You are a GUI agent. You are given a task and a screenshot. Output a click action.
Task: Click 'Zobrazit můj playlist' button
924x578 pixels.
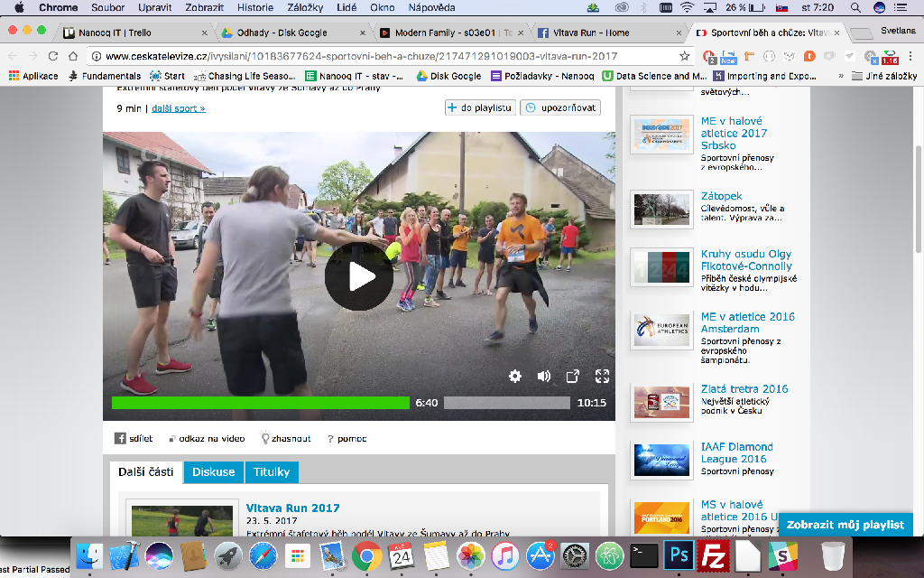[x=845, y=525]
